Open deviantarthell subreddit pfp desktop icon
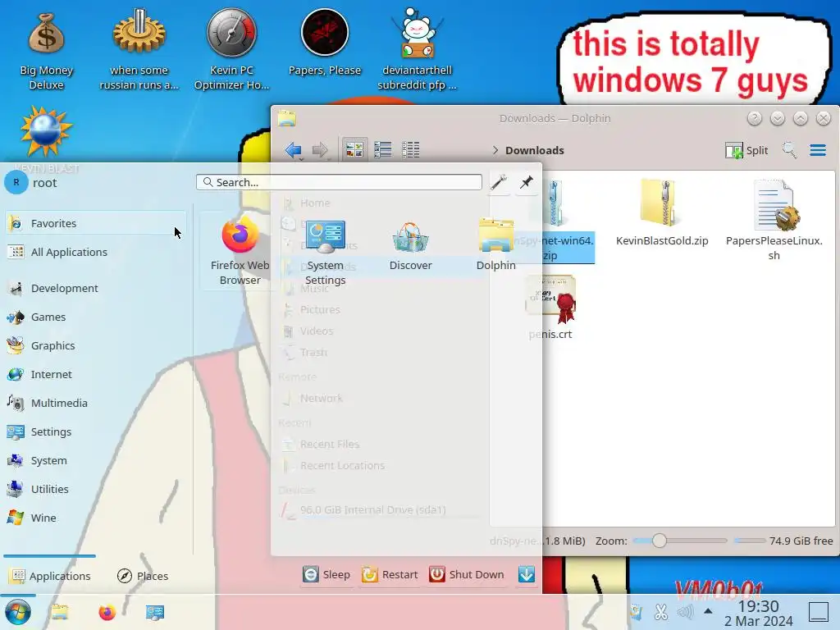Screen dimensions: 840x630 (x=417, y=51)
